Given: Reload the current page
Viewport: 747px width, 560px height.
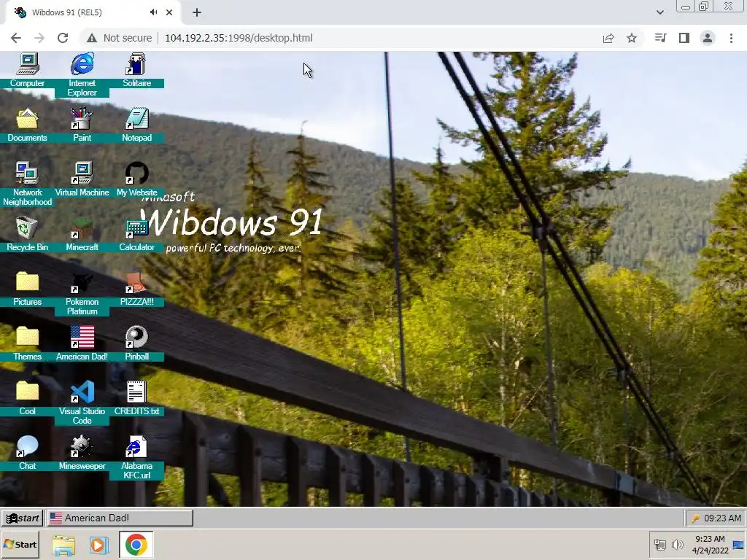Looking at the screenshot, I should tap(63, 38).
